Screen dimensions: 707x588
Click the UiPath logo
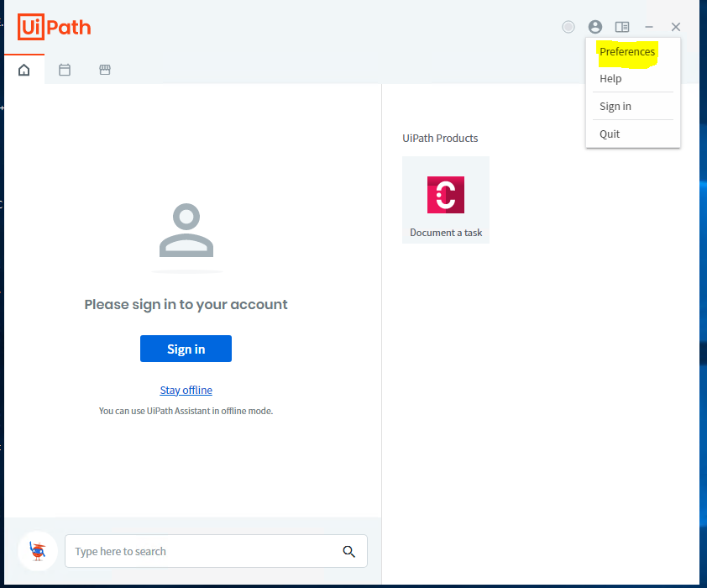pos(54,27)
